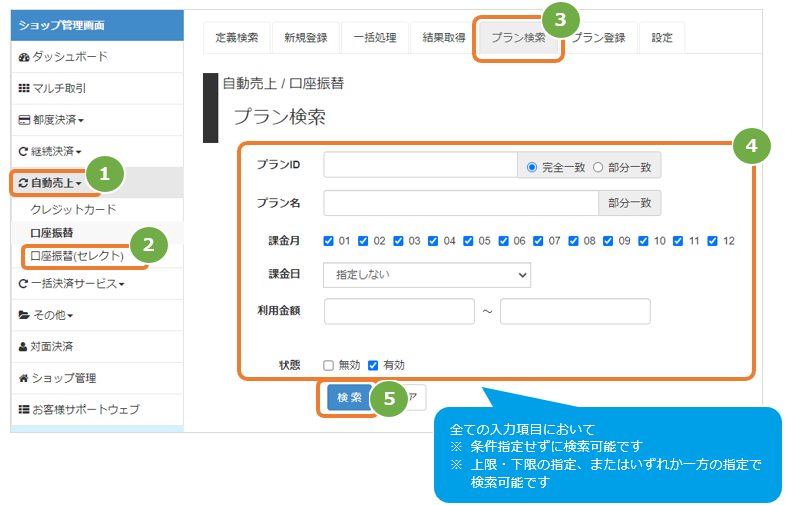
Task: Toggle billing month 05 checkbox
Action: (468, 241)
